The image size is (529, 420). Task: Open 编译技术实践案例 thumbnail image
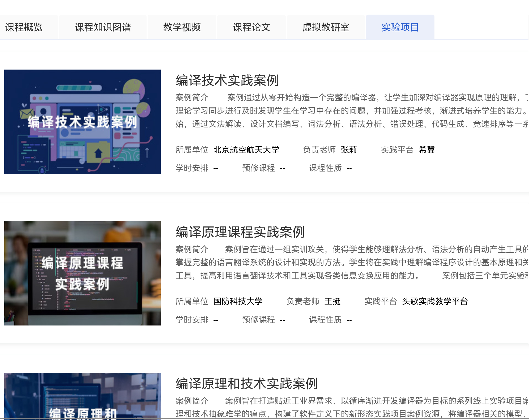[82, 122]
